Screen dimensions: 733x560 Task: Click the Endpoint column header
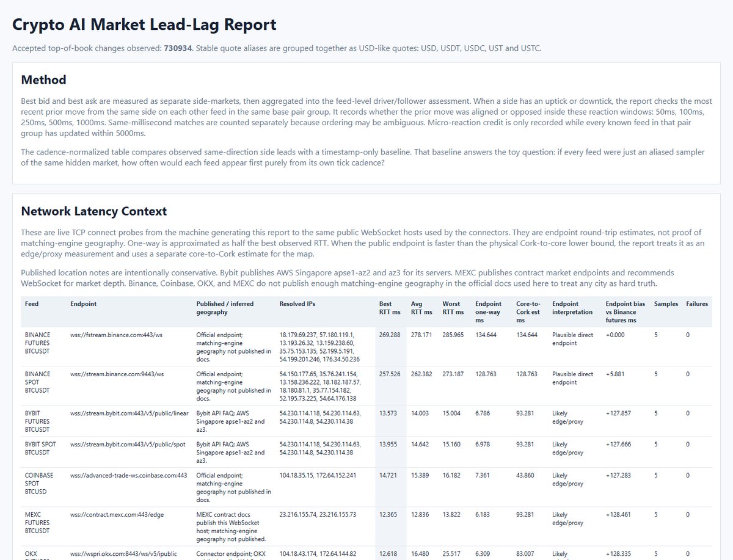(83, 304)
